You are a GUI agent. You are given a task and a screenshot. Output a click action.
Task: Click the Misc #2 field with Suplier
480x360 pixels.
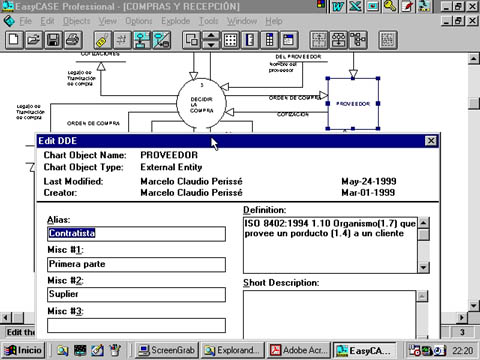point(136,294)
